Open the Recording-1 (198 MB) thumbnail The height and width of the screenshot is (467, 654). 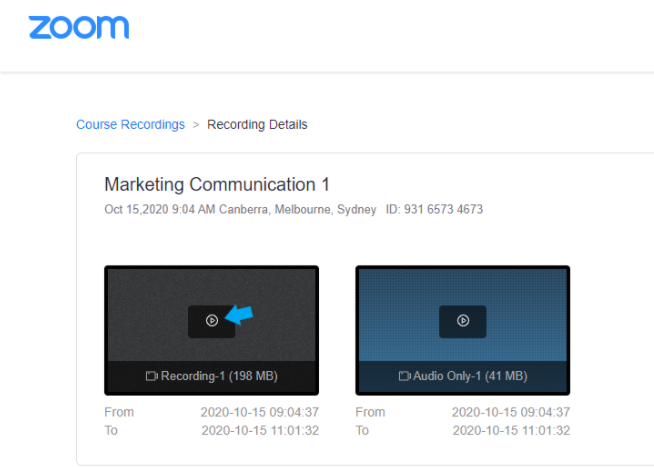point(211,330)
